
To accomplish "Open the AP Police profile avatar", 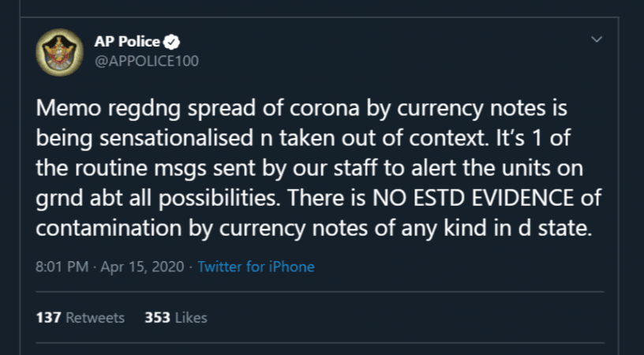I will pyautogui.click(x=59, y=52).
